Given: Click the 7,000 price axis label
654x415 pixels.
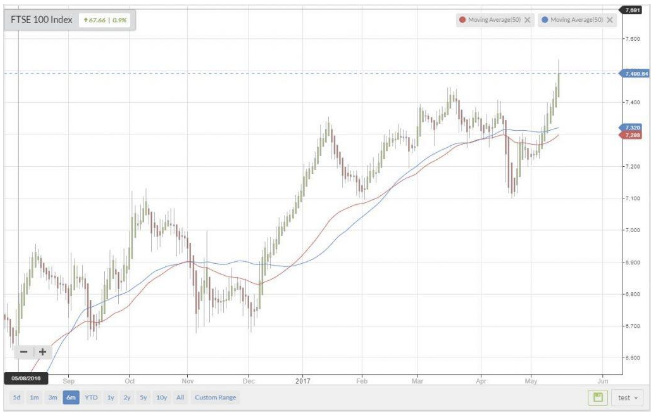Looking at the screenshot, I should tap(632, 230).
